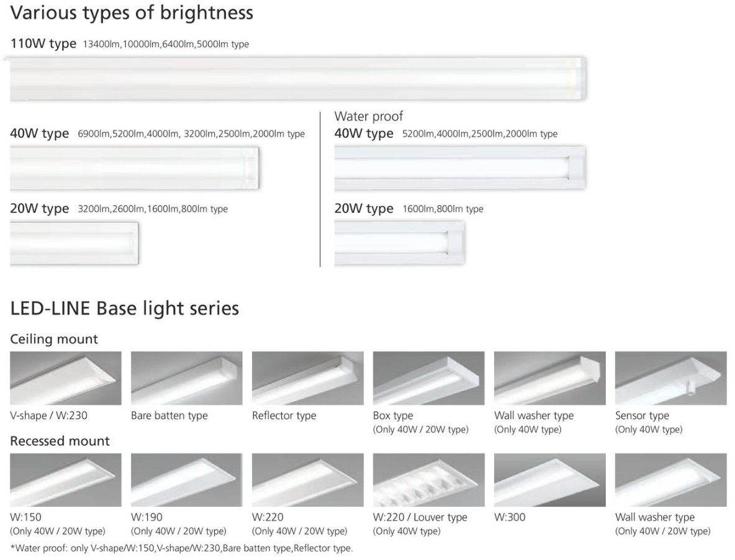Select the non-waterproof 40W type light image
Viewport: 735px width, 560px height.
coord(134,168)
